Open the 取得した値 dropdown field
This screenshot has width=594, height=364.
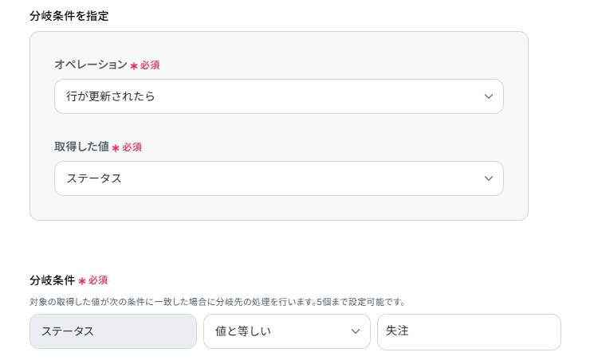[x=278, y=178]
